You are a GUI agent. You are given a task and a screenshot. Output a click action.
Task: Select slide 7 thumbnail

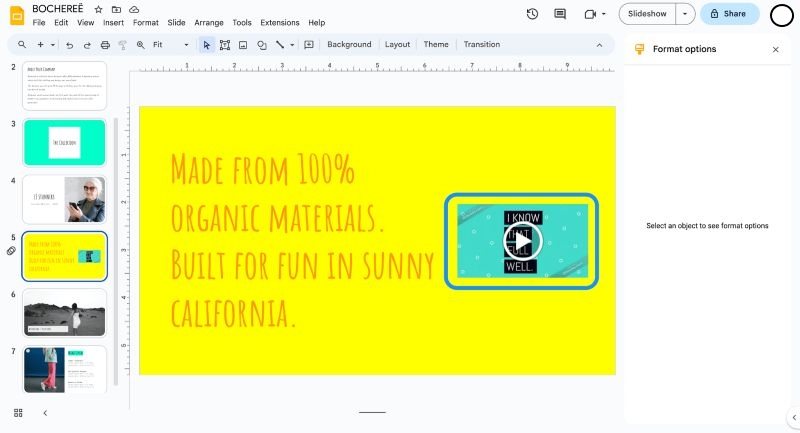(x=64, y=370)
